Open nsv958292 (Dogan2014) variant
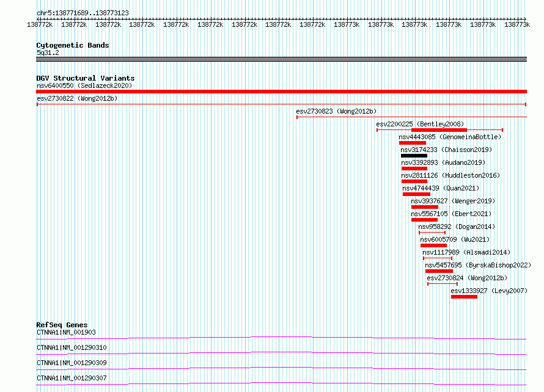The image size is (544, 392). tap(457, 227)
